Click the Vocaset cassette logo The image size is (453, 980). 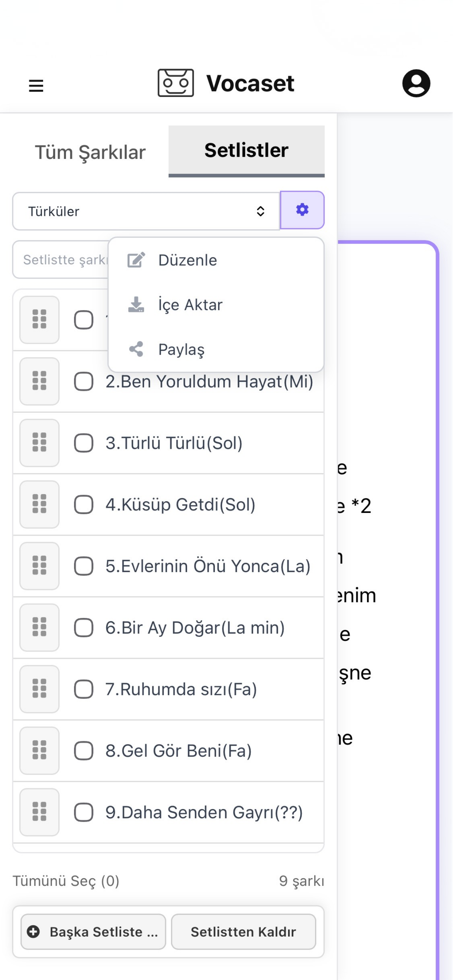pyautogui.click(x=175, y=83)
